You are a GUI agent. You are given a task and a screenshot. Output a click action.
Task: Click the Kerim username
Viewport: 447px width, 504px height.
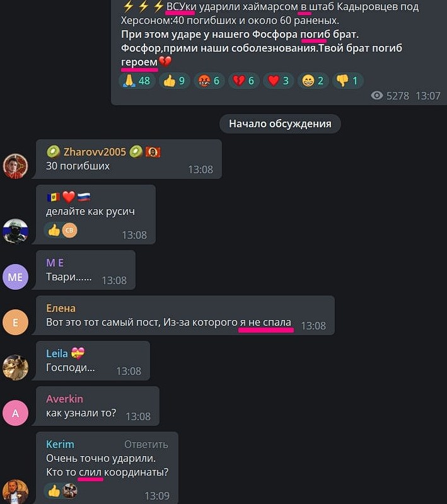60,444
